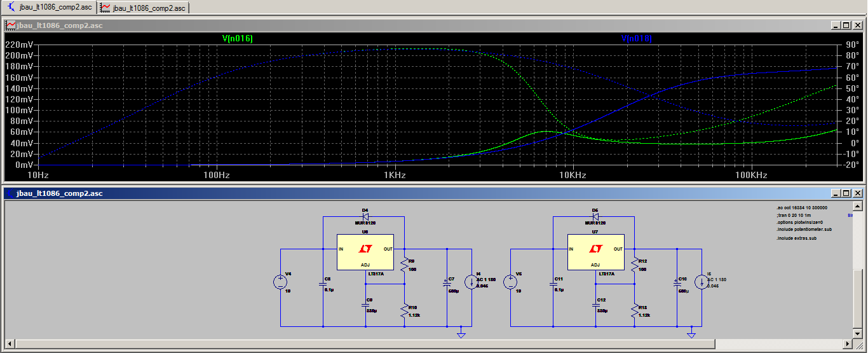Select resistor R12 symbol
Image resolution: width=868 pixels, height=353 pixels.
(634, 263)
